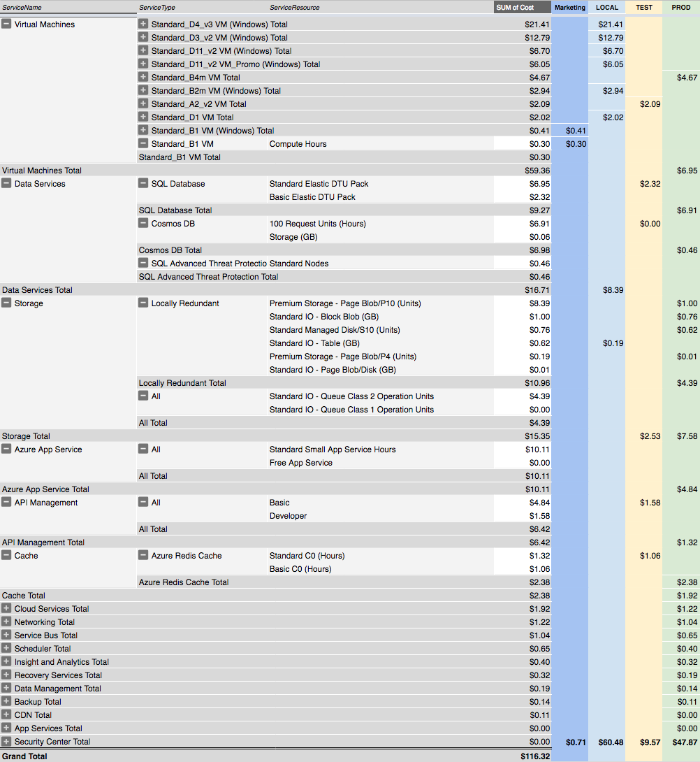
Task: Collapse the Standard_B1 VM row
Action: coord(143,143)
